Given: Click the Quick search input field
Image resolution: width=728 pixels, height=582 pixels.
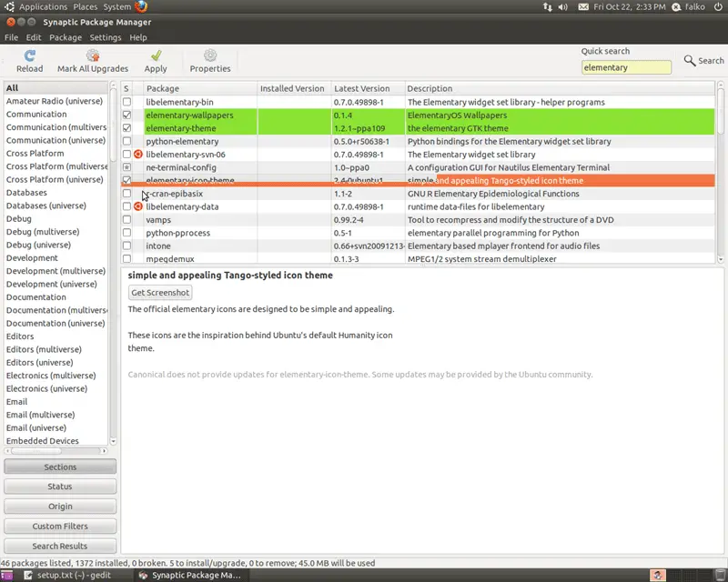Looking at the screenshot, I should 626,67.
